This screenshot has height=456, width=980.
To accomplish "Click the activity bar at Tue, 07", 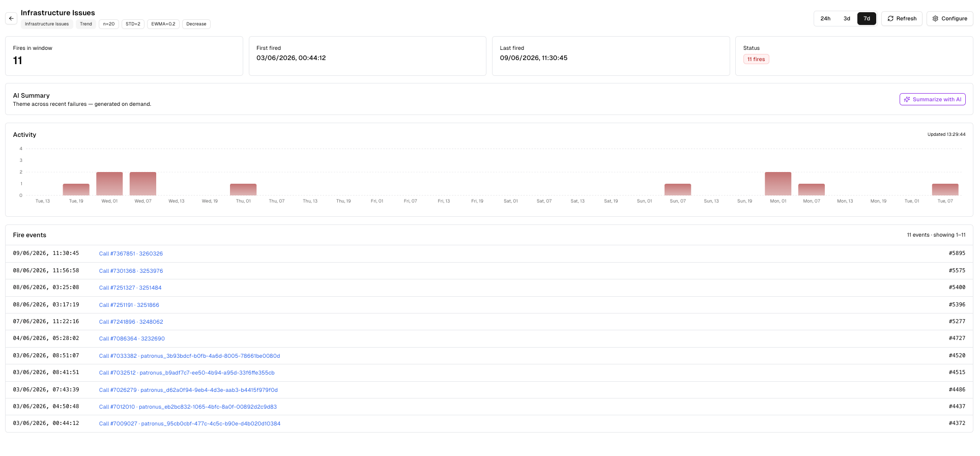I will click(x=945, y=190).
